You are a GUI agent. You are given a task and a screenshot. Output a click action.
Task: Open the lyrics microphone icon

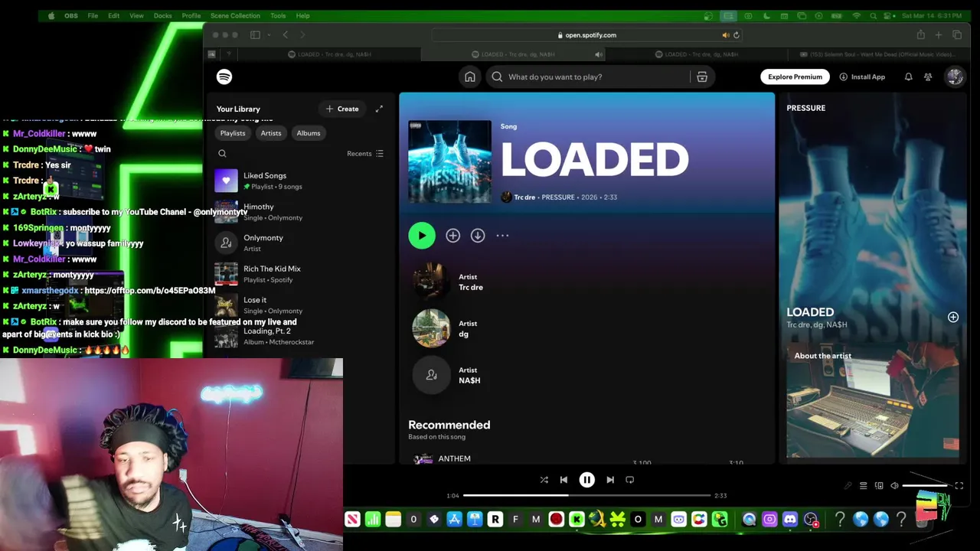tap(848, 486)
